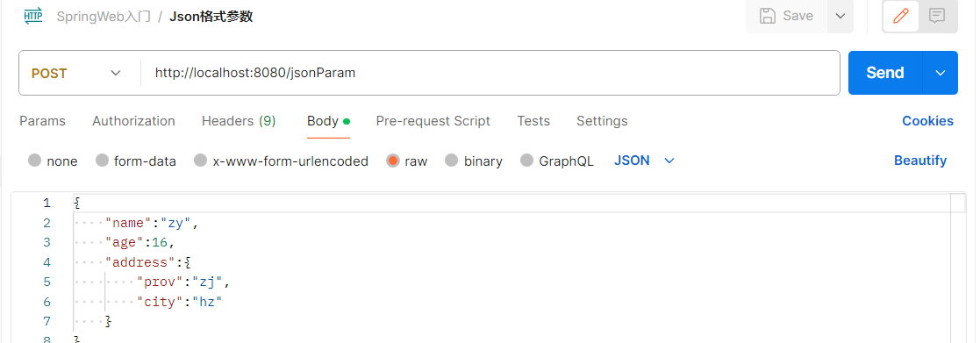Choose the x-www-form-urlencoded radio option

point(200,161)
